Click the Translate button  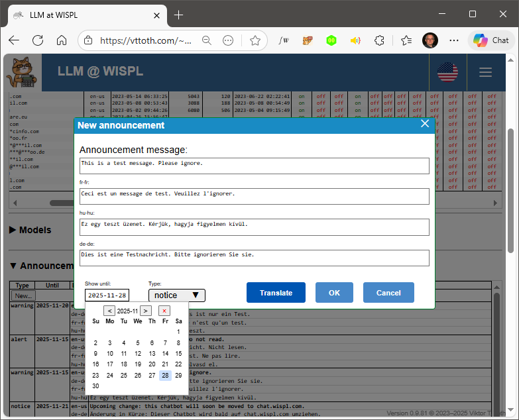coord(276,293)
